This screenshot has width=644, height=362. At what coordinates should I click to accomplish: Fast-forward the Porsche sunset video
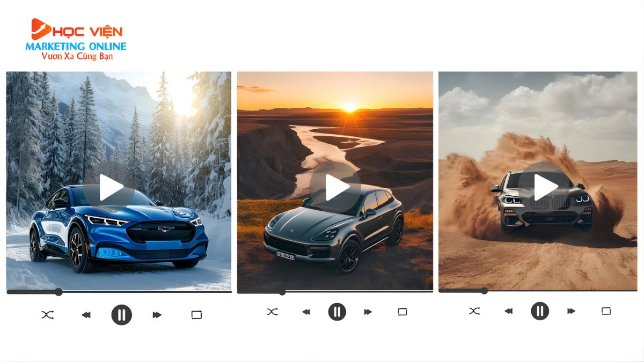pos(368,312)
